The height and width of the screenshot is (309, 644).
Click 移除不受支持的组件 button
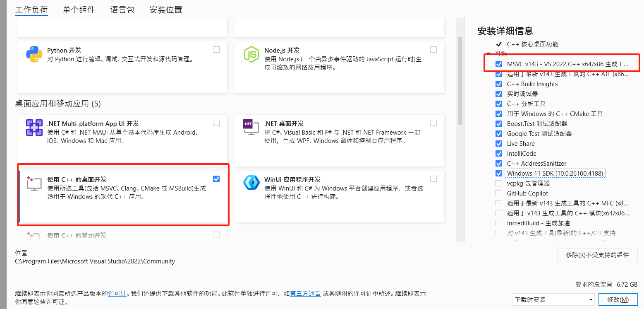tap(597, 255)
